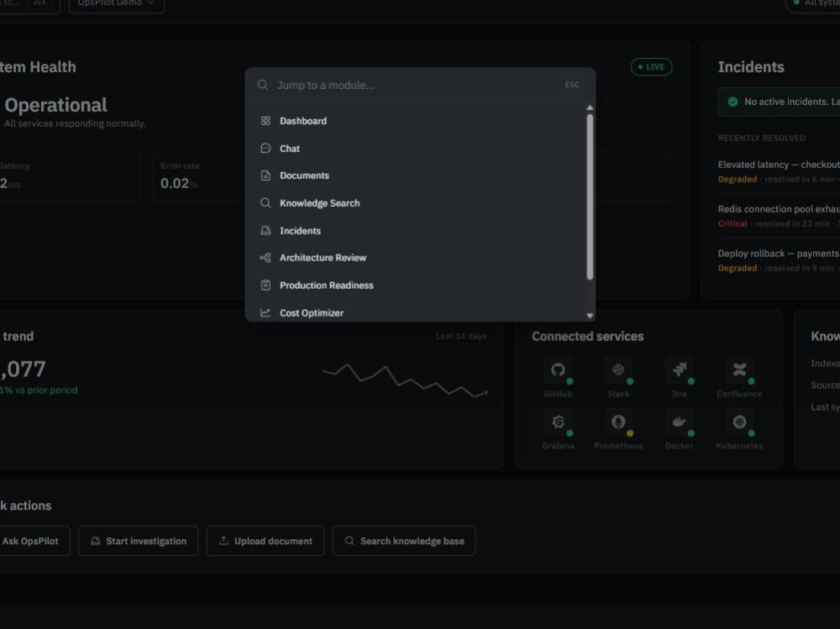Screen dimensions: 840x629
Task: Open the Confluence connected service icon
Action: (x=739, y=370)
